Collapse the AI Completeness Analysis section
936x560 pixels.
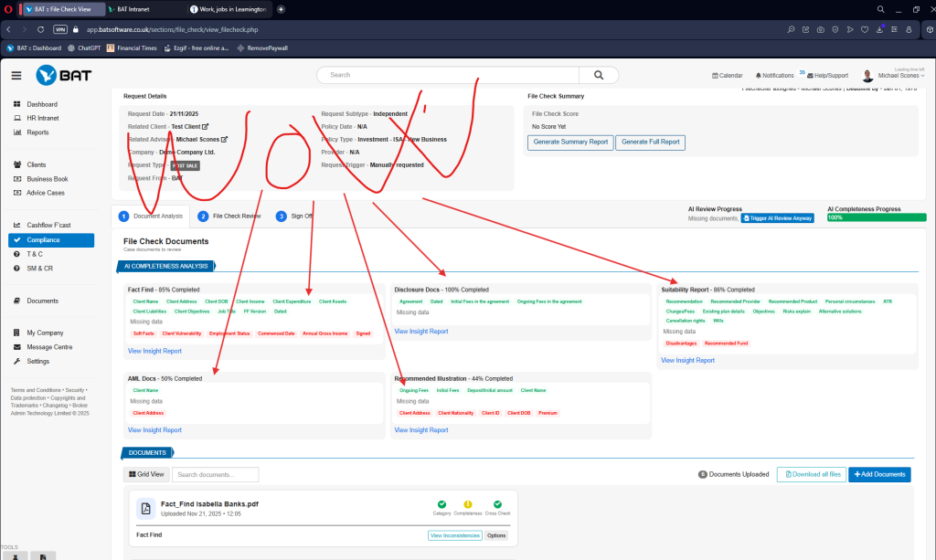(x=165, y=266)
